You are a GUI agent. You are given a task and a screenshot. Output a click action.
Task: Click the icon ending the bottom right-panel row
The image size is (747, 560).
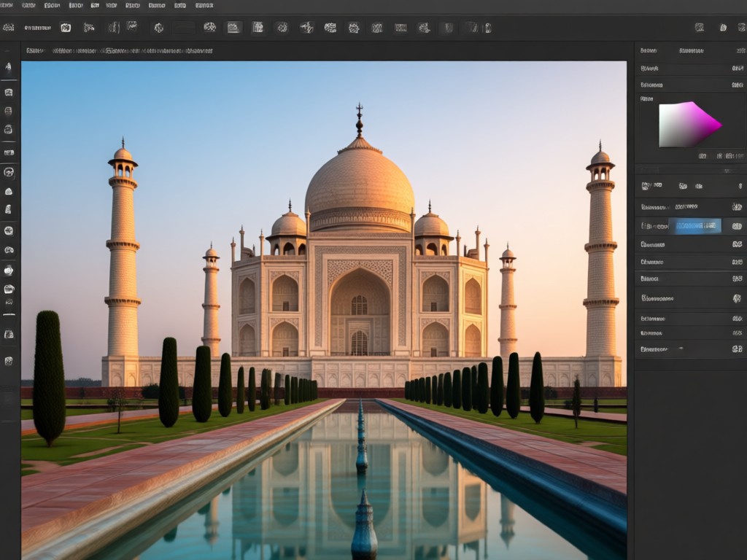(x=737, y=349)
